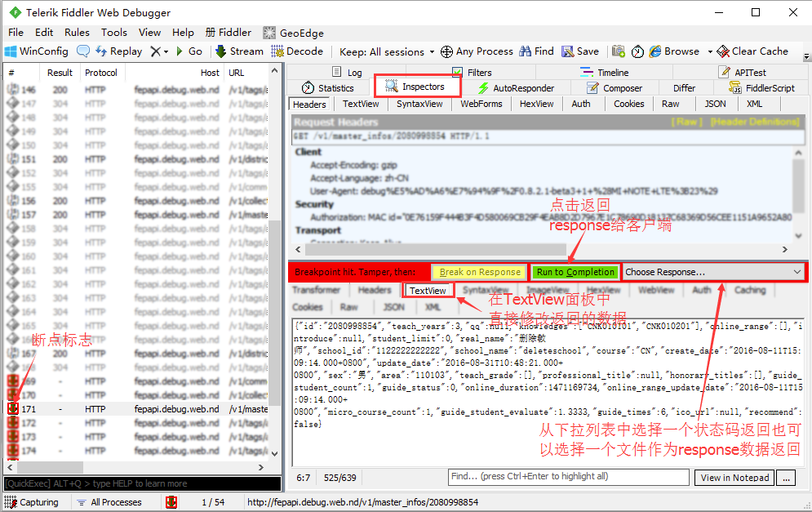Image resolution: width=812 pixels, height=512 pixels.
Task: Click request headers scroll down arrow
Action: (798, 235)
